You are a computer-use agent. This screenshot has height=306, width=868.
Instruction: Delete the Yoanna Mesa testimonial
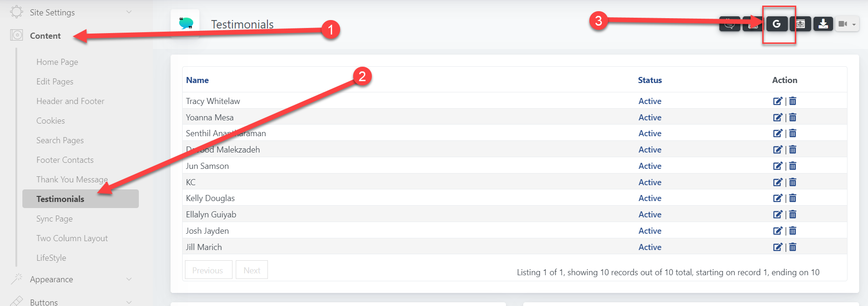tap(793, 118)
